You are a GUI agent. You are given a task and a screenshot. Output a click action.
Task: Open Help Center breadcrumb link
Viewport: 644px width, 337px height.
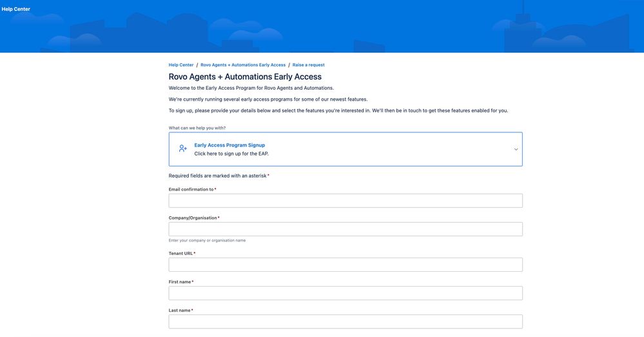click(181, 65)
